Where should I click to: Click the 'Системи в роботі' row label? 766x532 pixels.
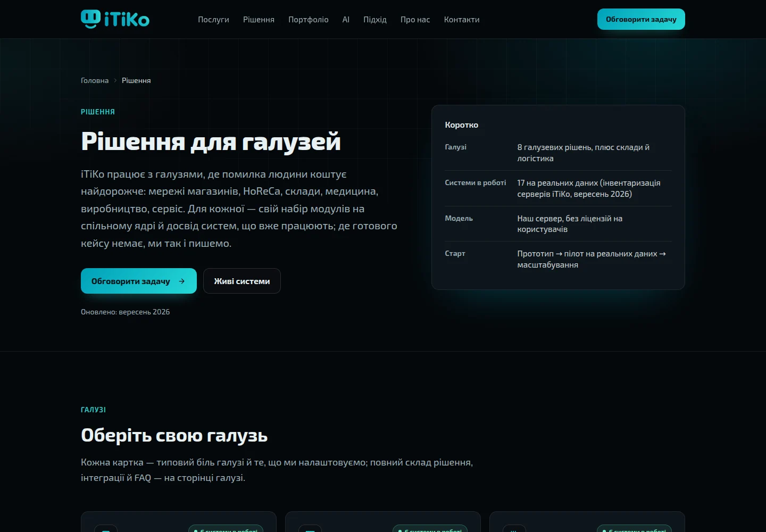coord(476,182)
